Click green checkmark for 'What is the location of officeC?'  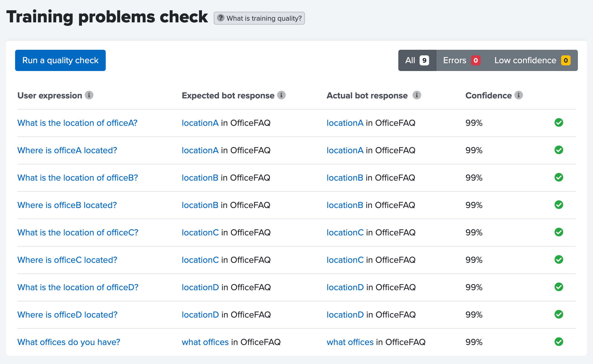(x=559, y=232)
